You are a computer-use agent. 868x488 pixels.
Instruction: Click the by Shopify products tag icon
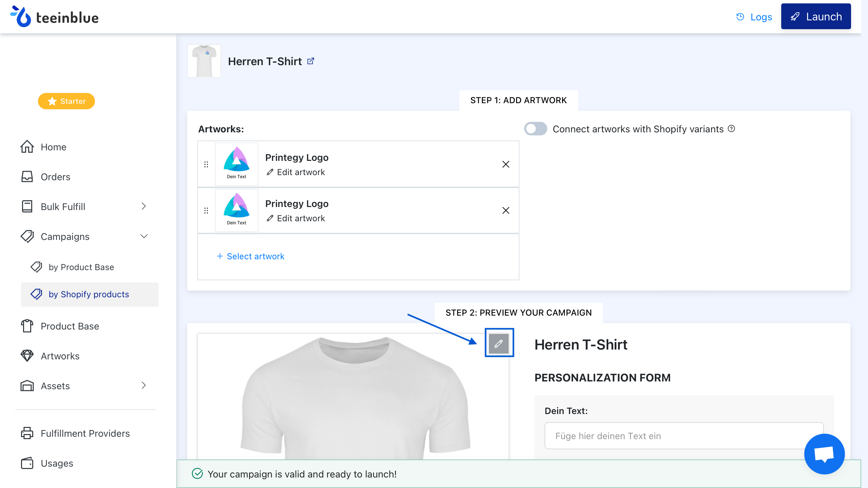pyautogui.click(x=36, y=294)
